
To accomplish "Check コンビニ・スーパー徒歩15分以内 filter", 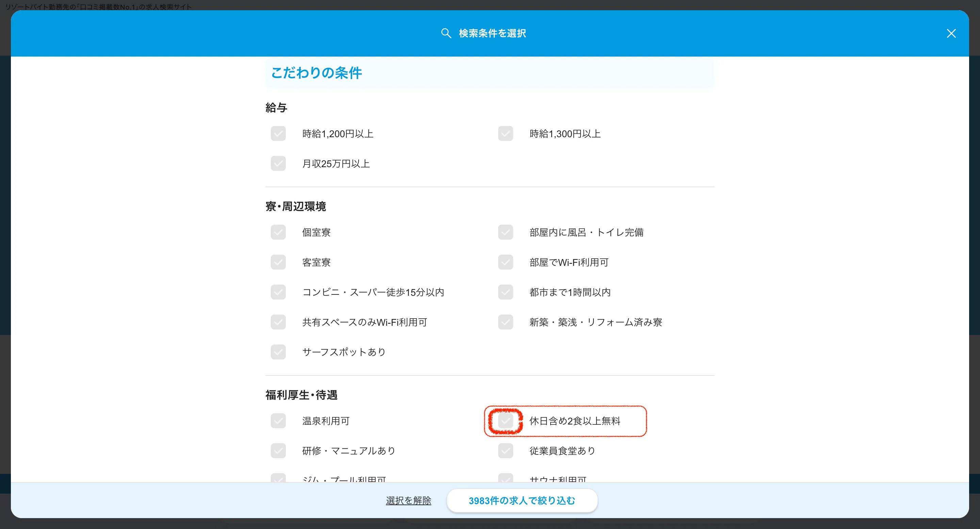I will pos(278,292).
